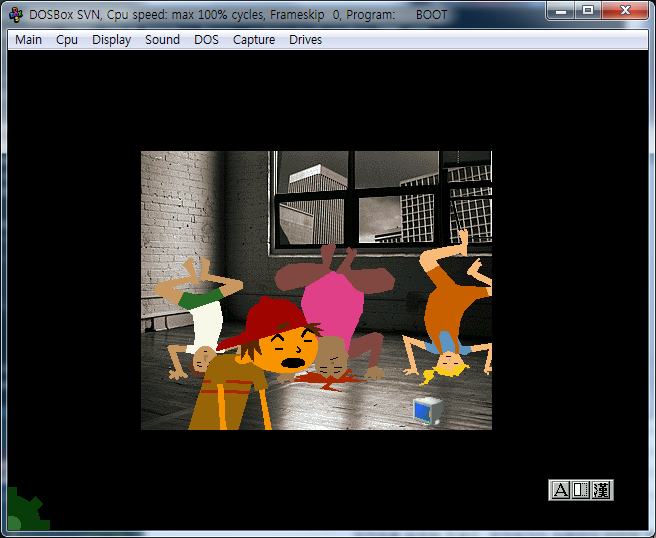
Task: Open the Capture menu
Action: click(x=254, y=40)
